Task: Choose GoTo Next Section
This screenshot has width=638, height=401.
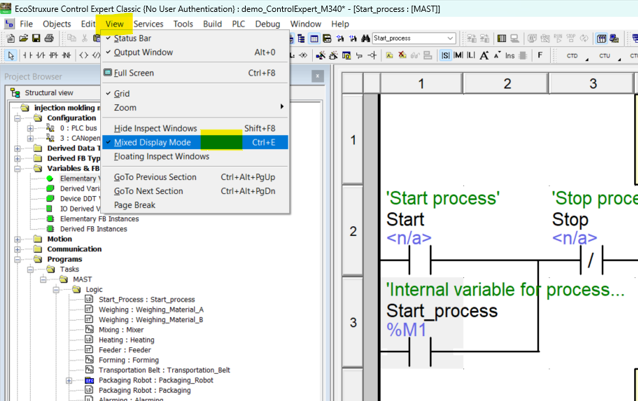Action: [x=195, y=191]
